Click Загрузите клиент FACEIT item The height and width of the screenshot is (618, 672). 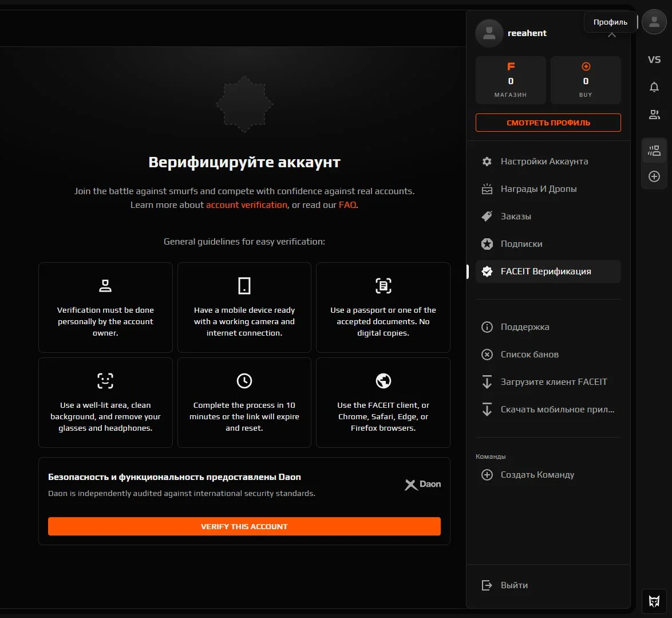point(548,381)
